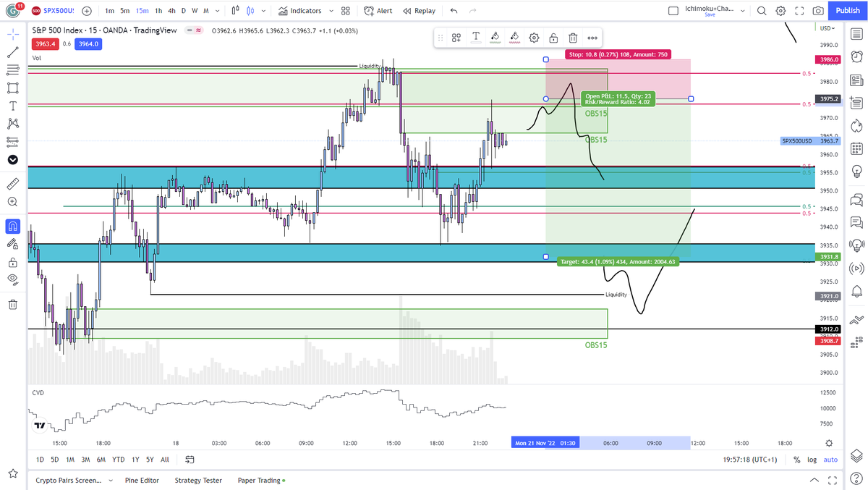This screenshot has width=868, height=490.
Task: Open favorites star in left toolbar
Action: click(x=12, y=474)
